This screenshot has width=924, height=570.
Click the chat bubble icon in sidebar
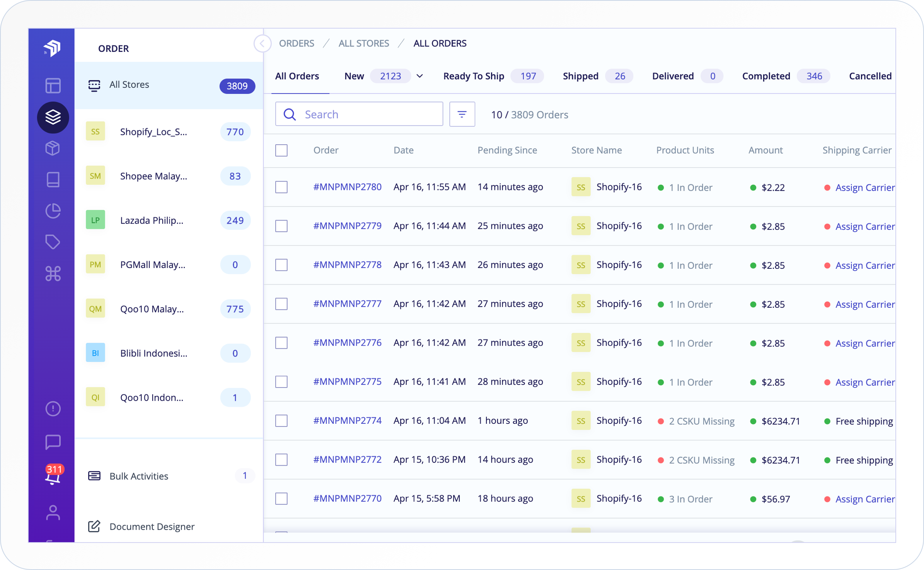tap(53, 442)
